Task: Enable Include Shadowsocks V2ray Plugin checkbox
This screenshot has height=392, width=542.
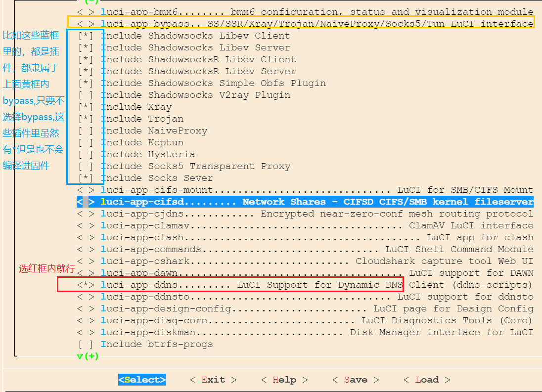Action: (86, 95)
